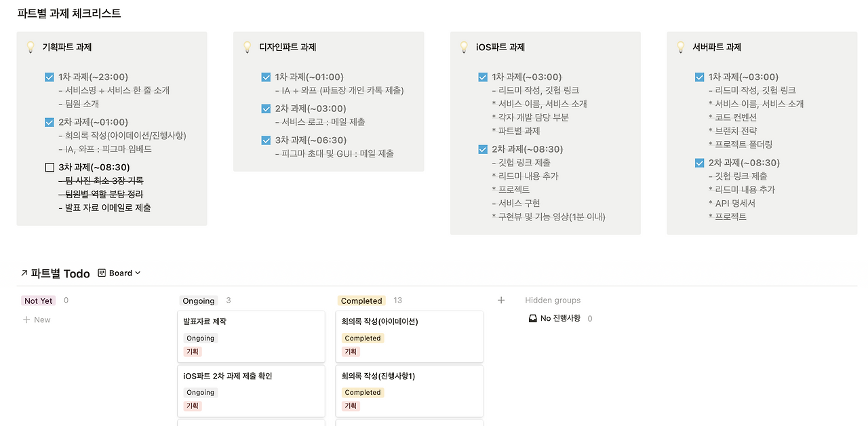Click the lightbulb icon in 서버파트 과제 callout
Viewport: 868px width, 426px height.
681,47
